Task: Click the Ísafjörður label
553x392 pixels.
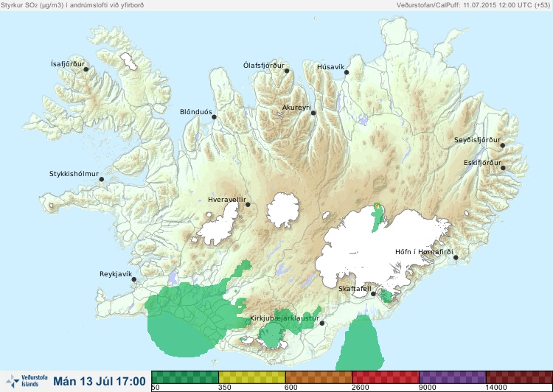Action: [68, 64]
